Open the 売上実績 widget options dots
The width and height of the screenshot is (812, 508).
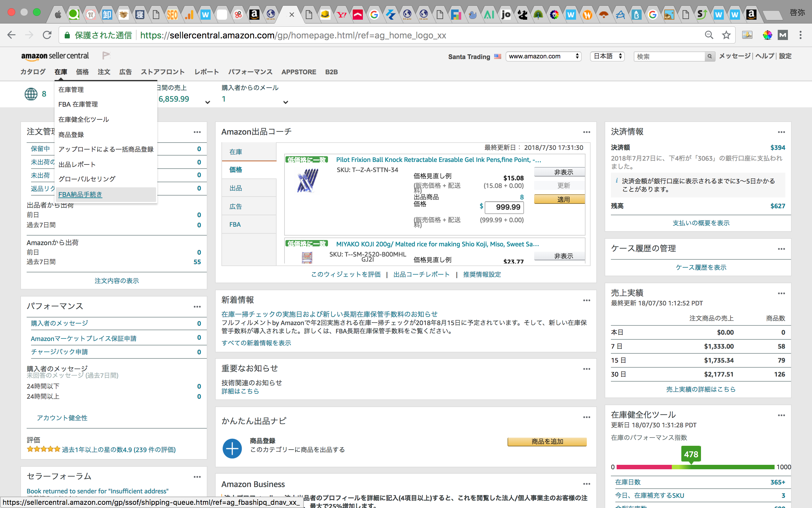click(x=782, y=293)
